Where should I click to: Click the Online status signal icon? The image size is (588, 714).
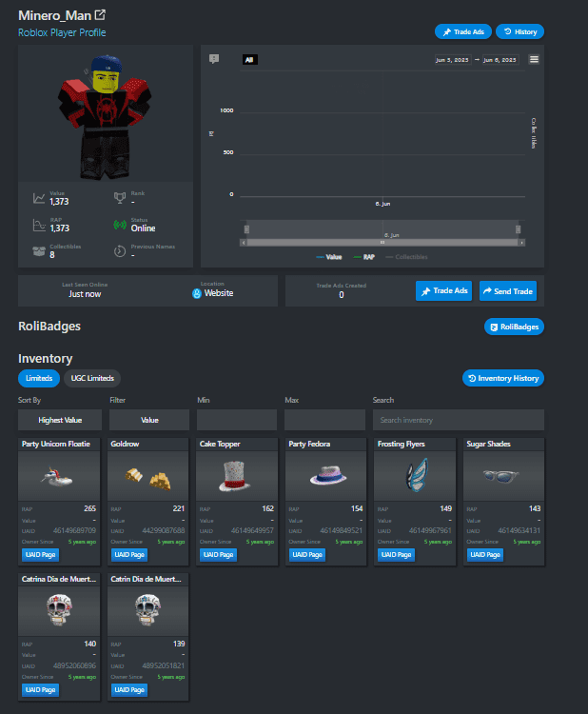[x=120, y=225]
